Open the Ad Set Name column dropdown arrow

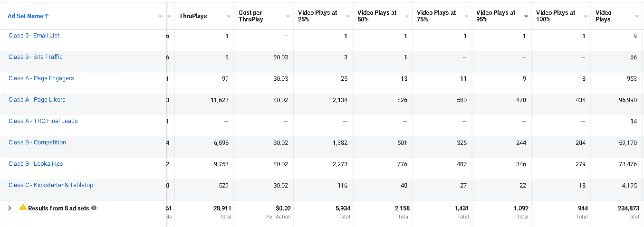click(x=160, y=16)
